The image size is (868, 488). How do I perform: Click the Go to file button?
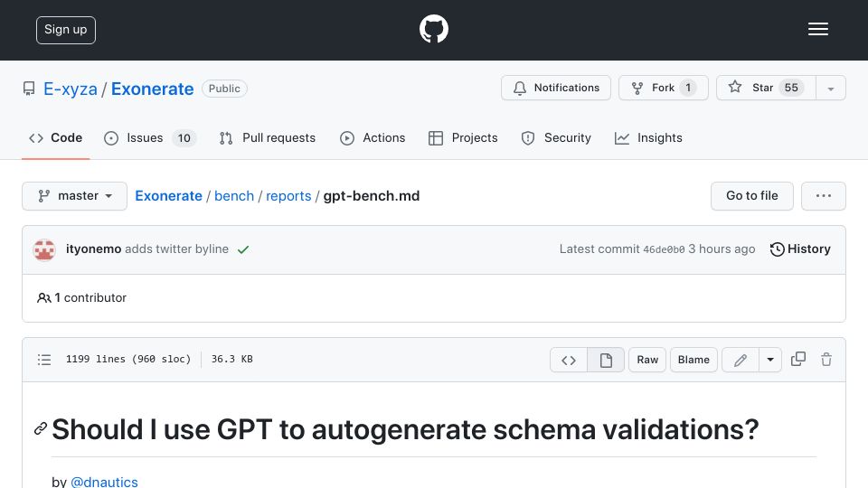751,196
